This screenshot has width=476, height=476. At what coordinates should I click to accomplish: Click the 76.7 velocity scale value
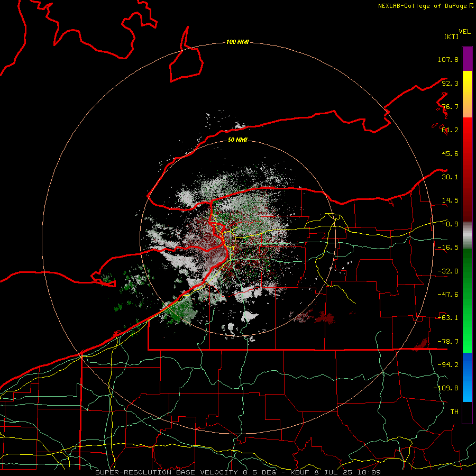point(450,106)
